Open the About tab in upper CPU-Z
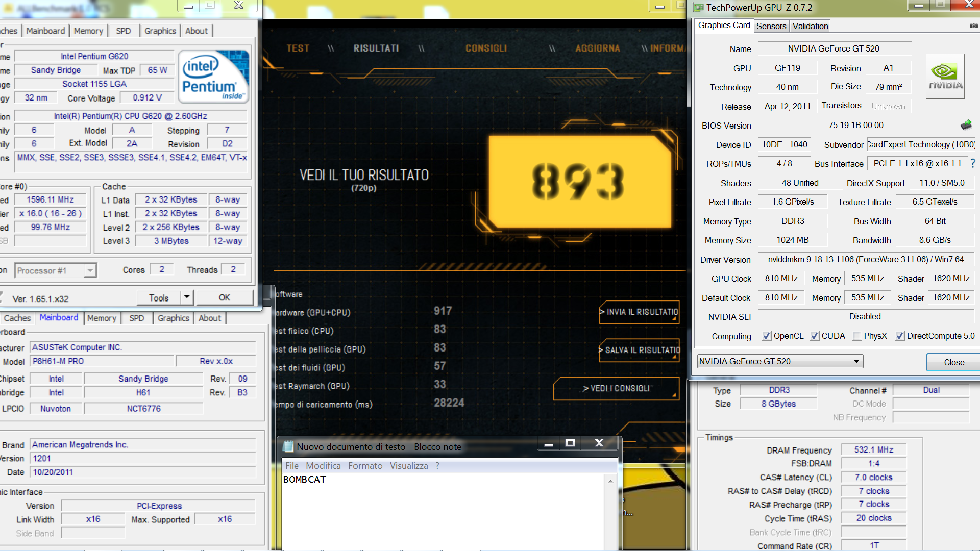980x551 pixels. pyautogui.click(x=196, y=31)
